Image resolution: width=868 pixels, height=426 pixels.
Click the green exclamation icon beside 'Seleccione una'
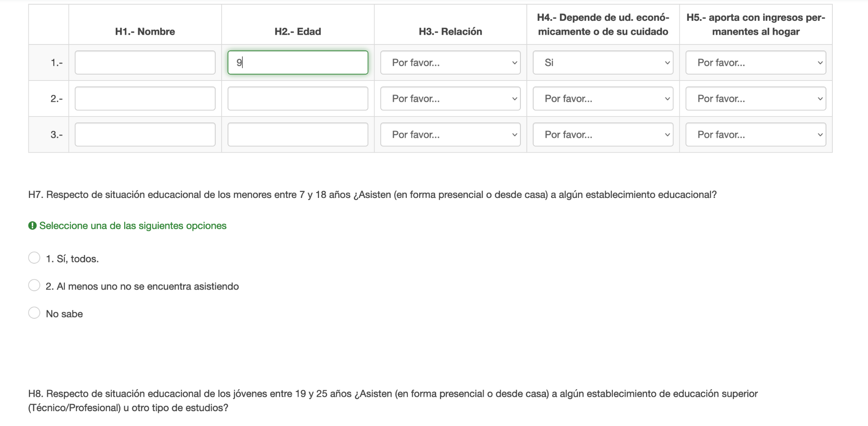click(33, 226)
